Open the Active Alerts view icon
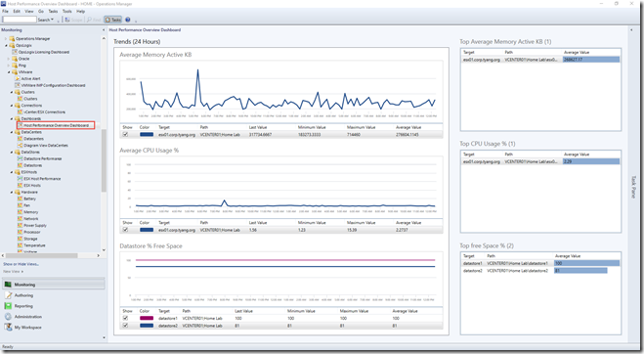This screenshot has width=644, height=354. tap(18, 78)
